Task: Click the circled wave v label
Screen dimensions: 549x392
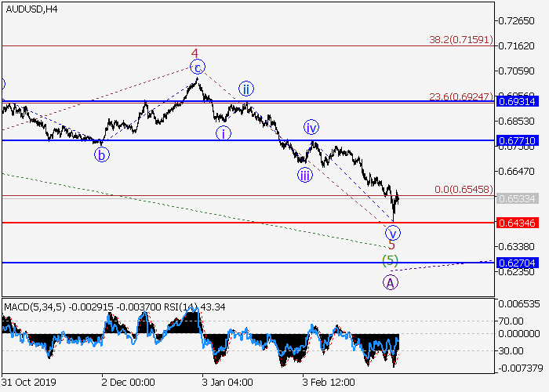Action: [393, 232]
